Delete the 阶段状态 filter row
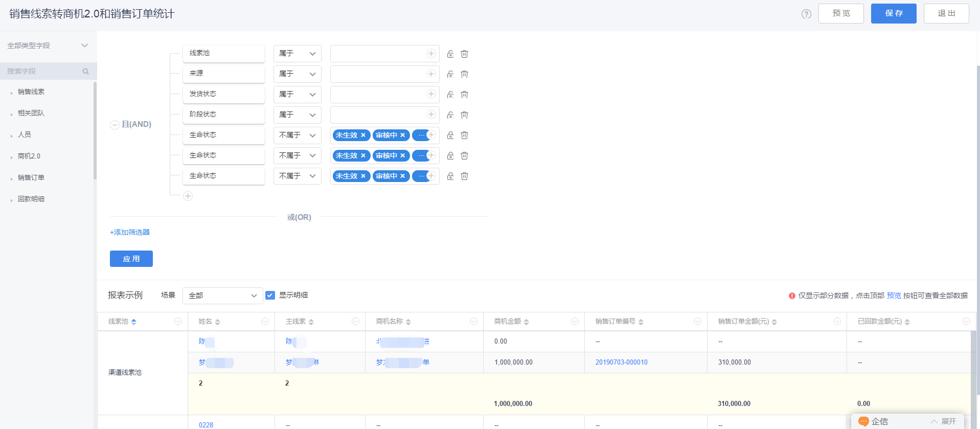980x429 pixels. 464,115
